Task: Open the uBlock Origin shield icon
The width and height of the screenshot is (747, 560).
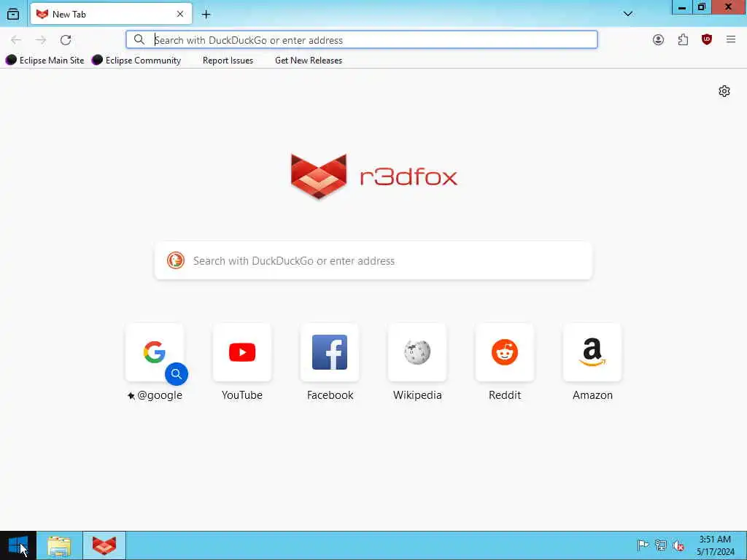Action: 707,40
